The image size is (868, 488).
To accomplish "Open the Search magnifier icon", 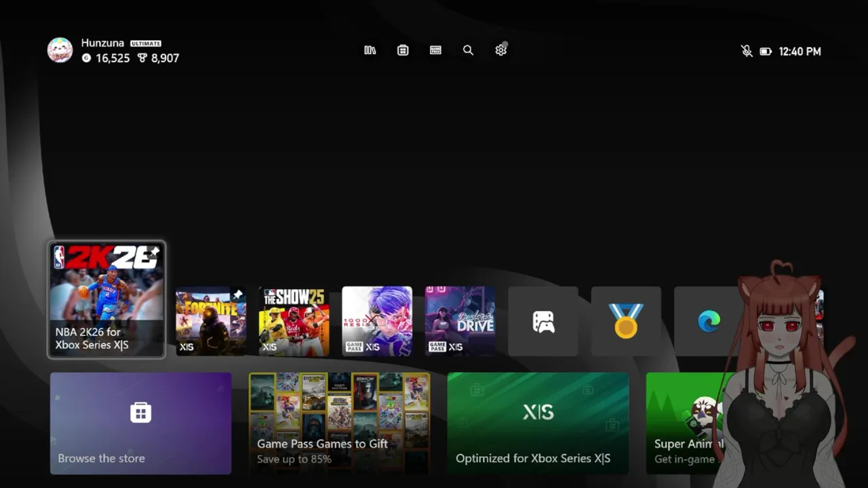I will [468, 50].
